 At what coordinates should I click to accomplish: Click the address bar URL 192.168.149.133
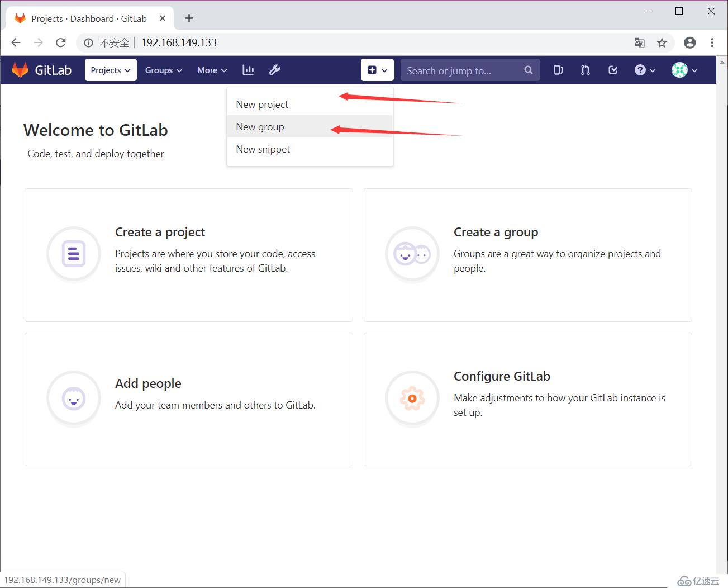179,42
